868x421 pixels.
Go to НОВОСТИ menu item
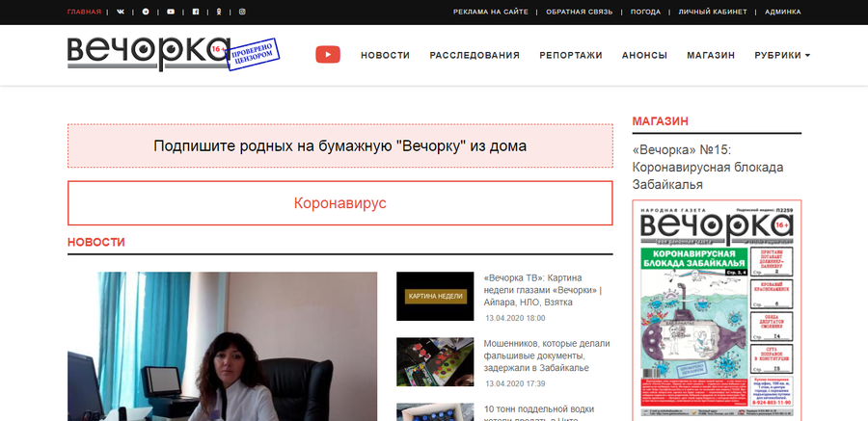385,55
